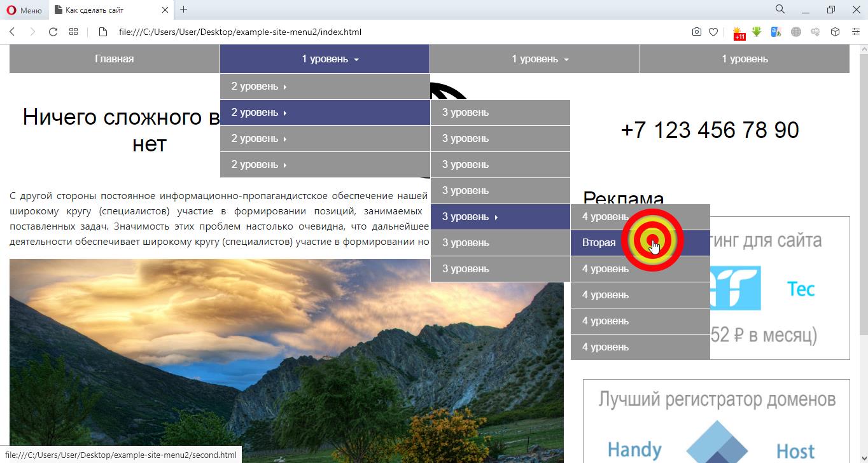Open the Opera Меню button
This screenshot has width=868, height=463.
click(23, 10)
